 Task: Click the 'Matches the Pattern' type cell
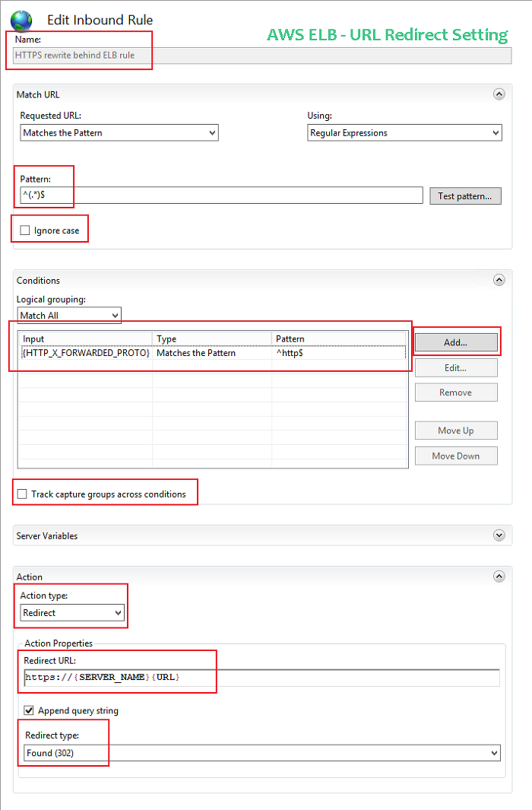coord(196,353)
